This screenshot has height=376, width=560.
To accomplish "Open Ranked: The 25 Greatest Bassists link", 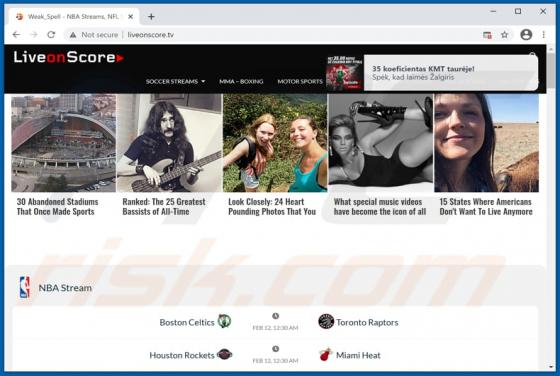I will pos(164,207).
